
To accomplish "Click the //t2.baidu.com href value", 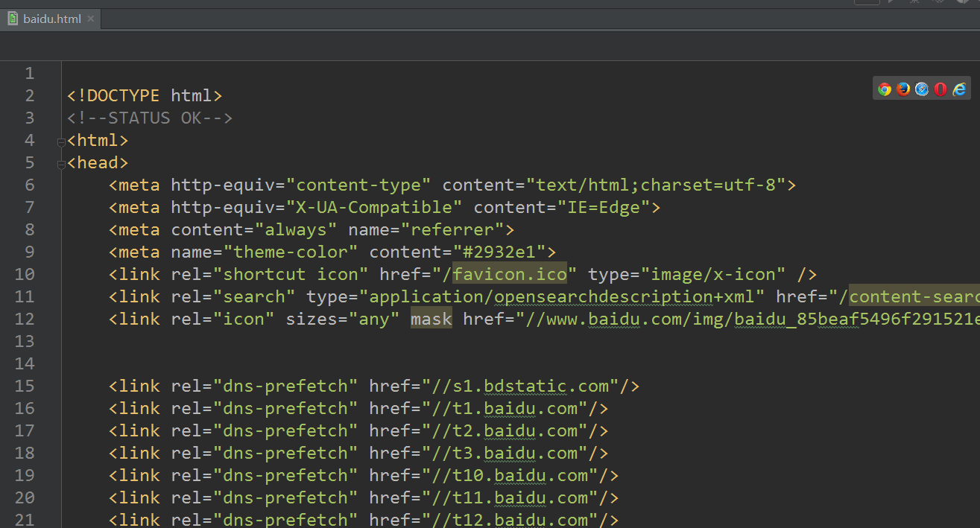I will [x=505, y=430].
